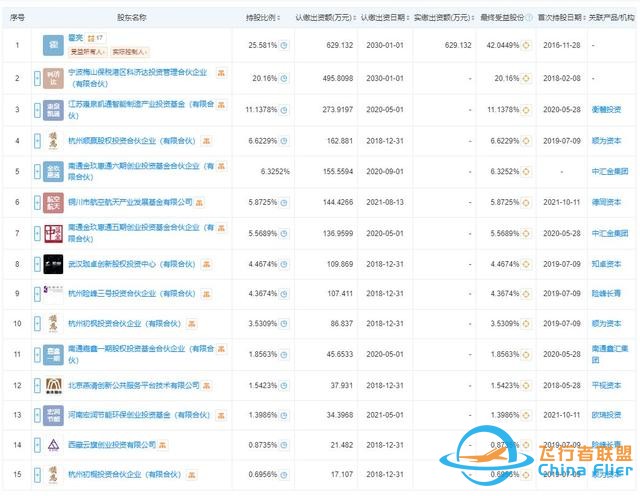
Task: Select date cell 2021-08-13
Action: click(x=385, y=202)
